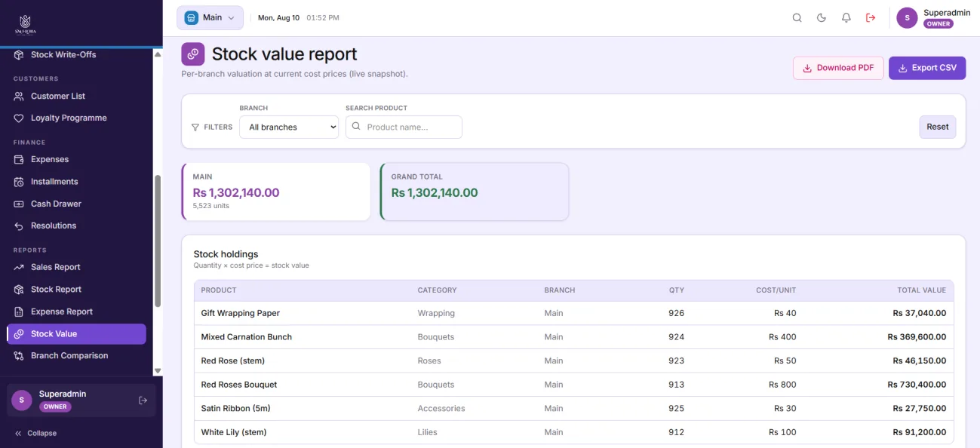This screenshot has height=448, width=980.
Task: Click the Loyalty Programme heart icon
Action: pos(19,118)
